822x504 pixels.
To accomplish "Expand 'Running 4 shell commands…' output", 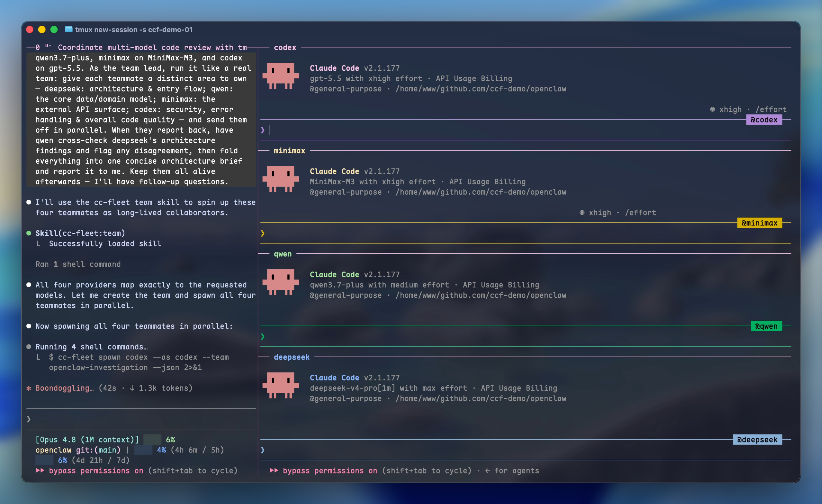I will 91,346.
